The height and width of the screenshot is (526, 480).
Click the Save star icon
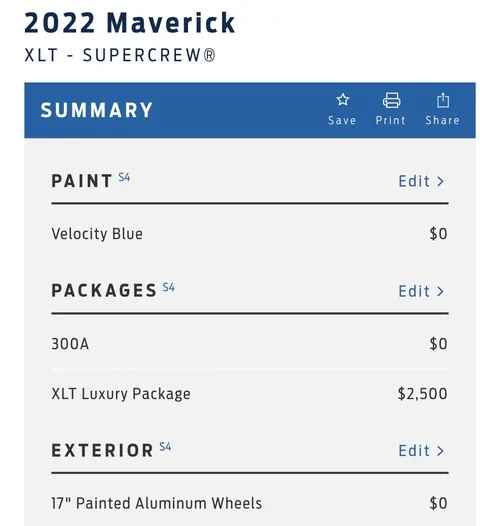[x=342, y=100]
